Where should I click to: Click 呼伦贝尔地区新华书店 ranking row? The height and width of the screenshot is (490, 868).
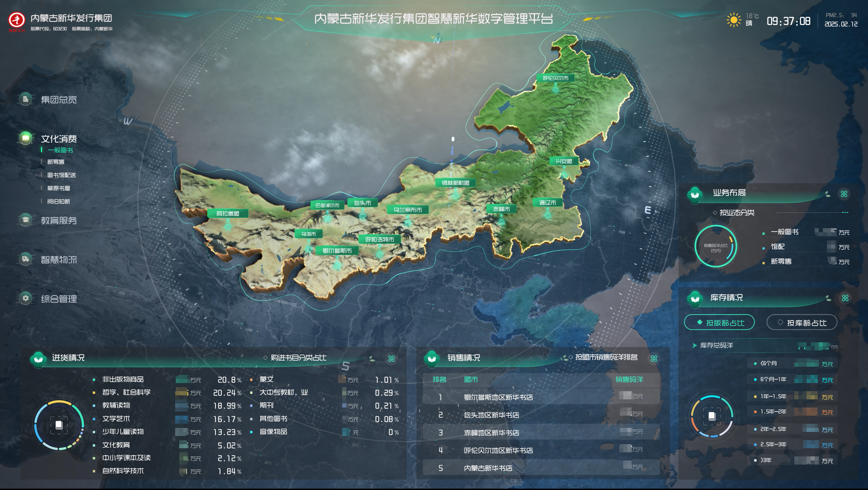[541, 450]
